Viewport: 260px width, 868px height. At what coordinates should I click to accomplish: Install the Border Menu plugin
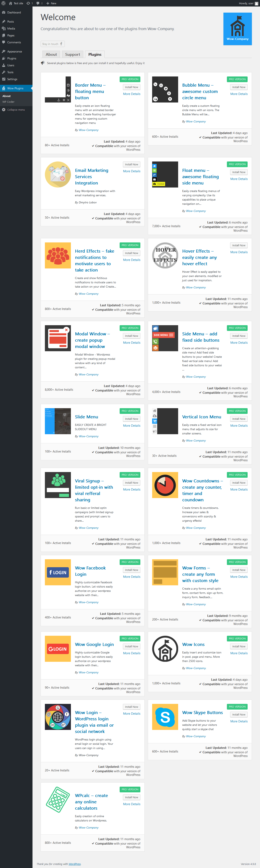coord(131,87)
